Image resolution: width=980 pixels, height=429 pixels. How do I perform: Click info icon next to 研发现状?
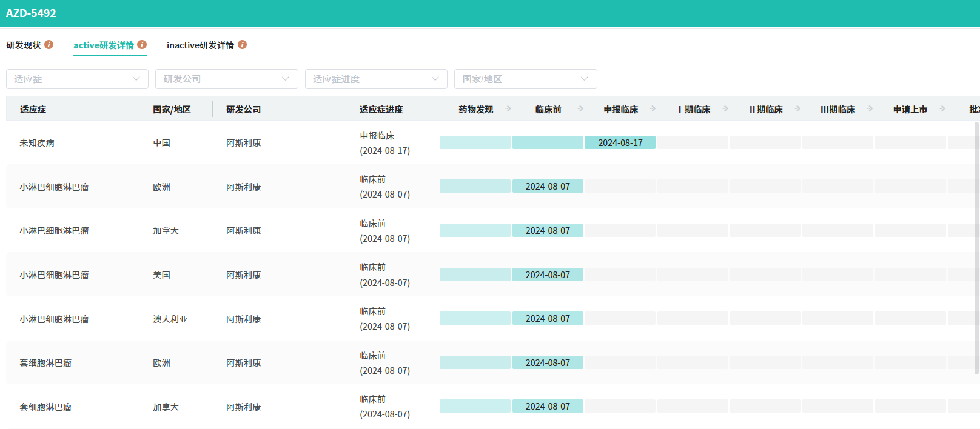[49, 45]
